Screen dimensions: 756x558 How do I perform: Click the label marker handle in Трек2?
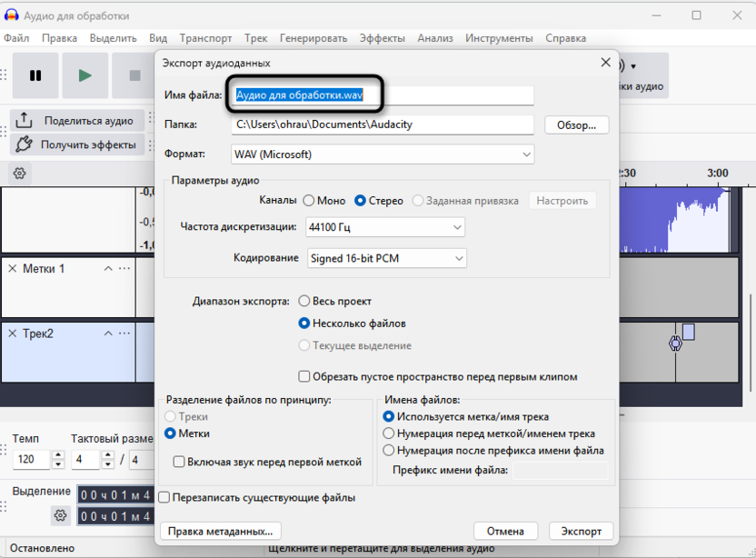tap(675, 344)
